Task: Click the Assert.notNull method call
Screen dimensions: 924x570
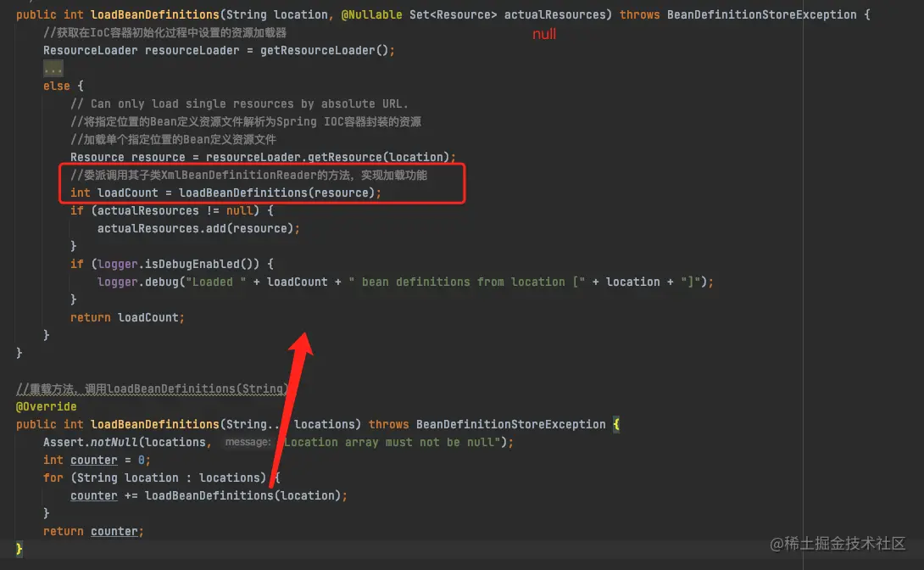Action: (x=93, y=442)
